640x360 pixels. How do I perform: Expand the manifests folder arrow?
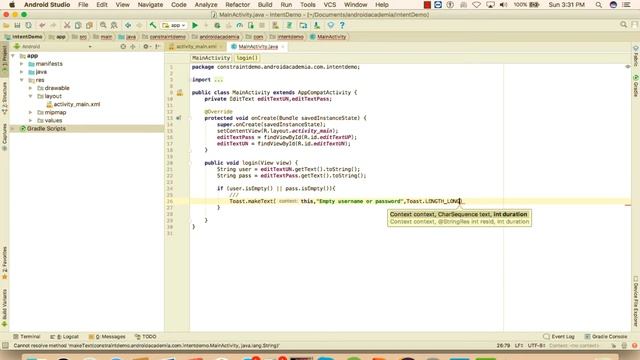point(22,64)
